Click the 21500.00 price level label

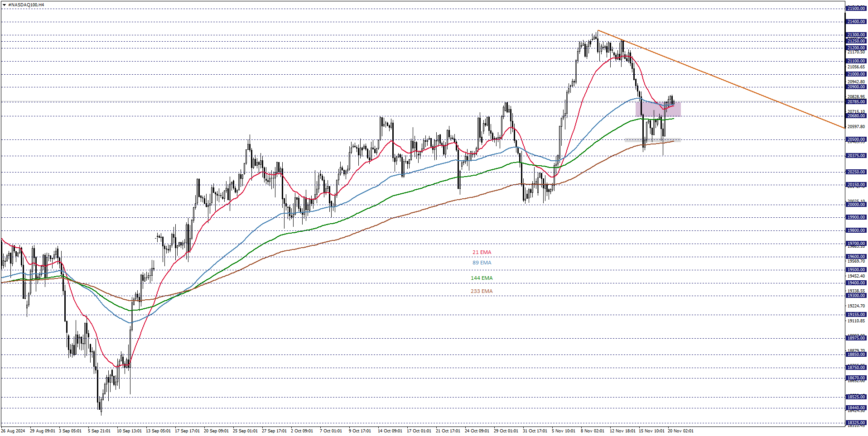click(x=856, y=9)
